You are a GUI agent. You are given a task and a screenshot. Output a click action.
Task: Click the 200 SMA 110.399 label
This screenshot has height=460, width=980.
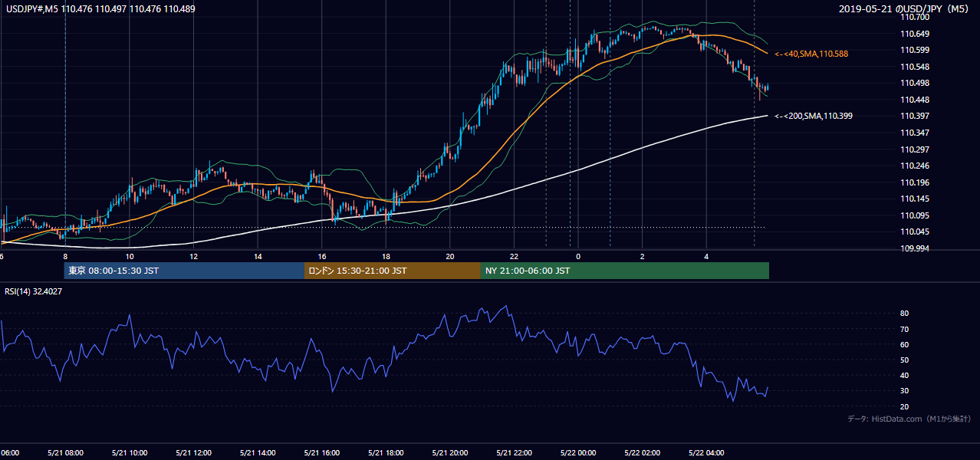pyautogui.click(x=813, y=116)
